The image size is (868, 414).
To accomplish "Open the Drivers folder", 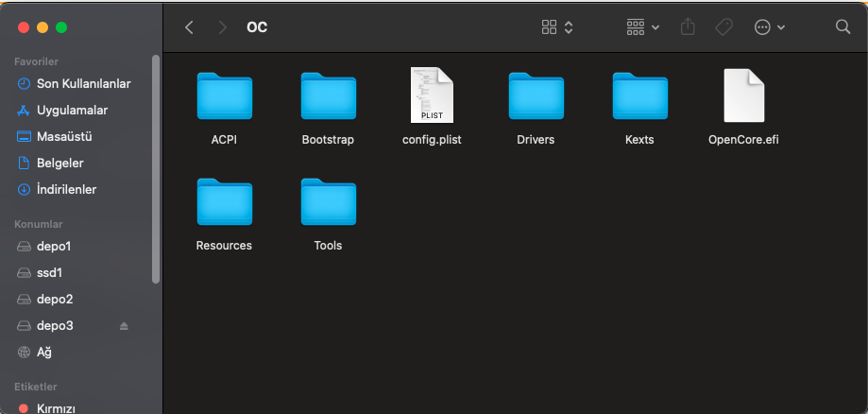I will (536, 96).
